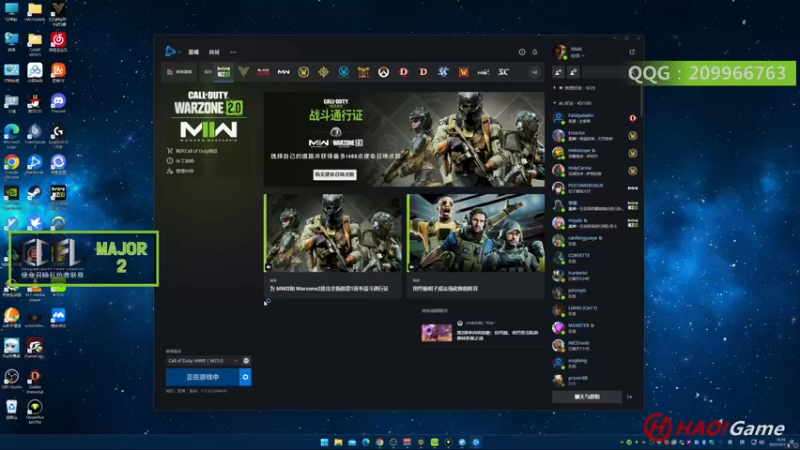Screen dimensions: 800x450
Task: Open the All Games grid button
Action: (x=180, y=72)
